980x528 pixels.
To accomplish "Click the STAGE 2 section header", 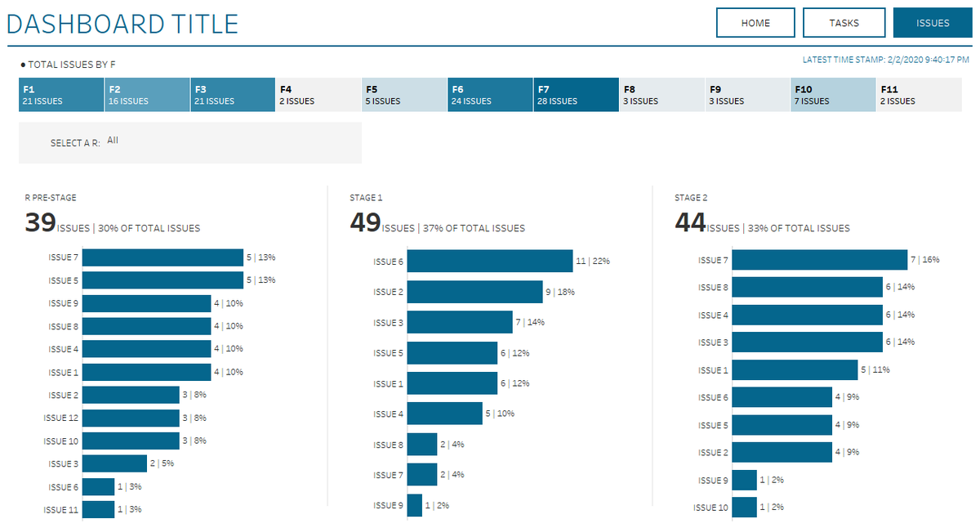I will [691, 198].
